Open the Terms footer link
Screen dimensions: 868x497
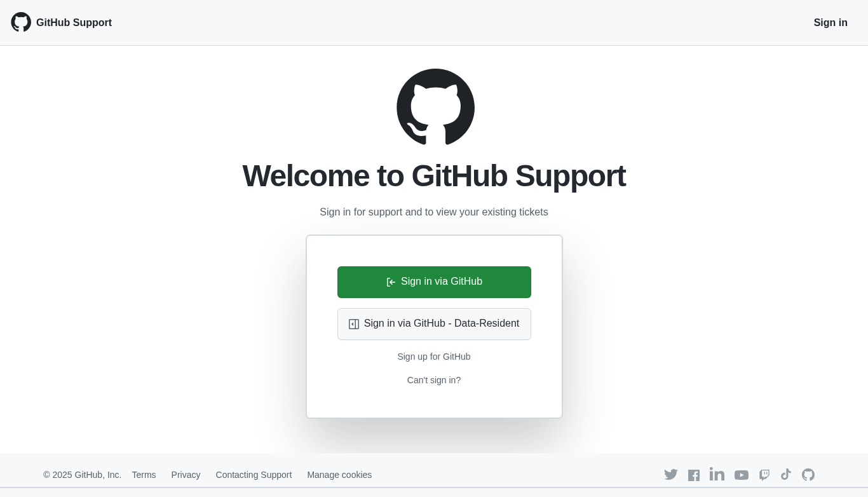pos(144,475)
